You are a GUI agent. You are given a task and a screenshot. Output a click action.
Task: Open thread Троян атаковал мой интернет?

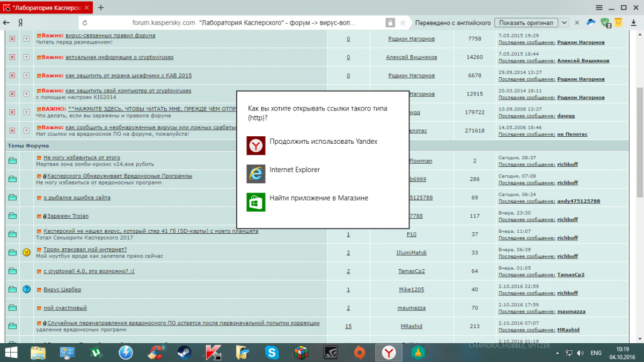coord(85,249)
